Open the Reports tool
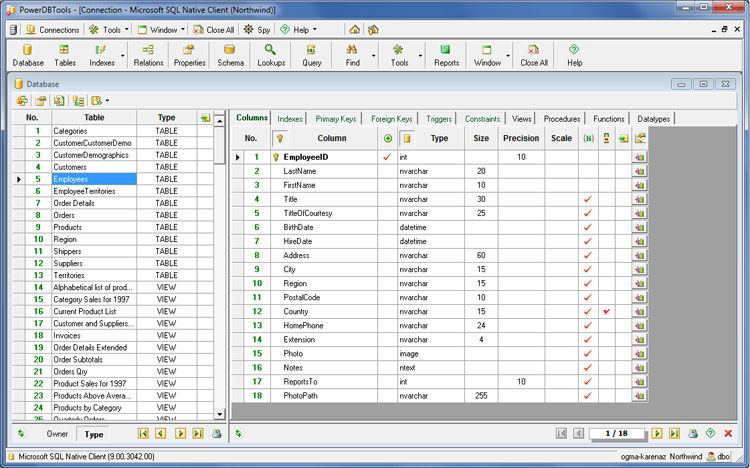Viewport: 750px width, 468px height. pyautogui.click(x=446, y=55)
